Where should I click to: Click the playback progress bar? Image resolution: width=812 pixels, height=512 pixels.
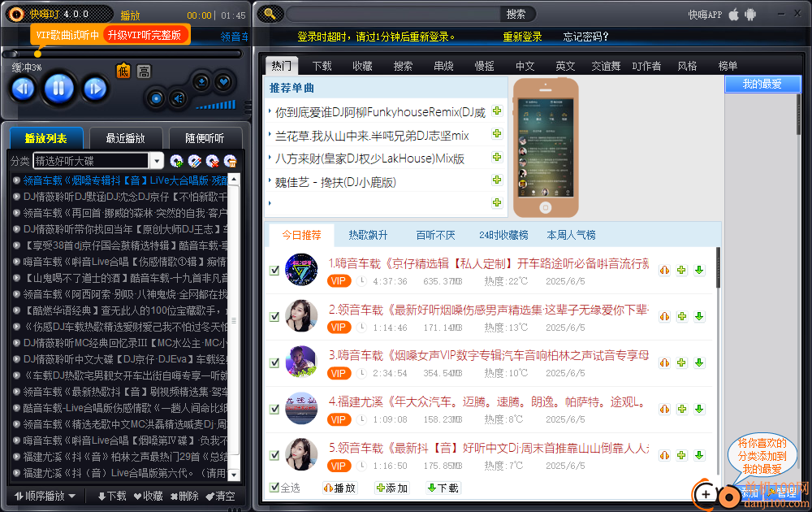point(123,54)
